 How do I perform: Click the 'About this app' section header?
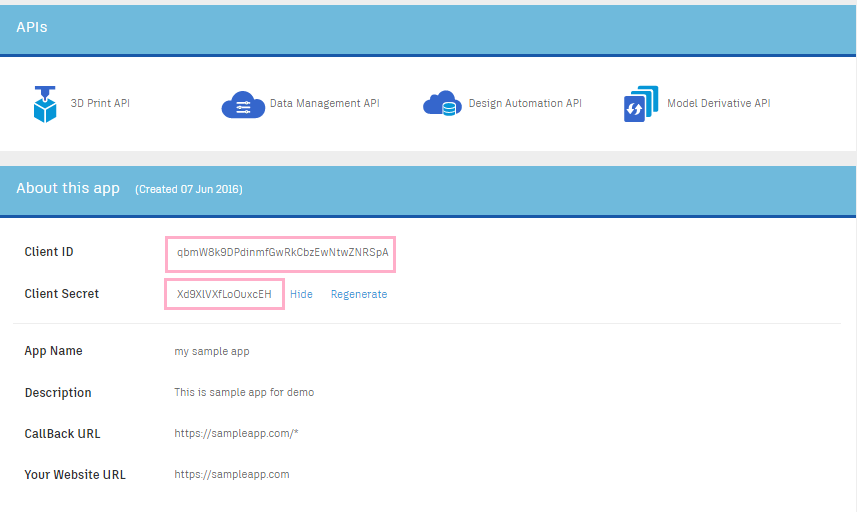pyautogui.click(x=68, y=188)
